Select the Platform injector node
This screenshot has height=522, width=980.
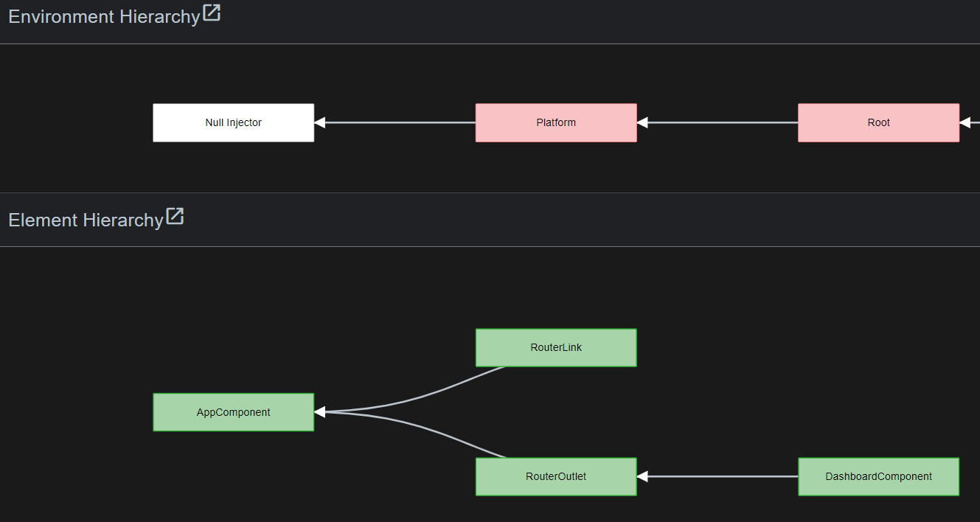click(556, 122)
